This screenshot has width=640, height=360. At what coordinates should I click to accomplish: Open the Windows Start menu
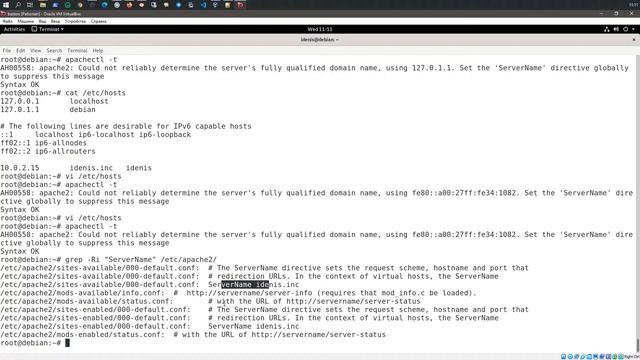pos(6,5)
